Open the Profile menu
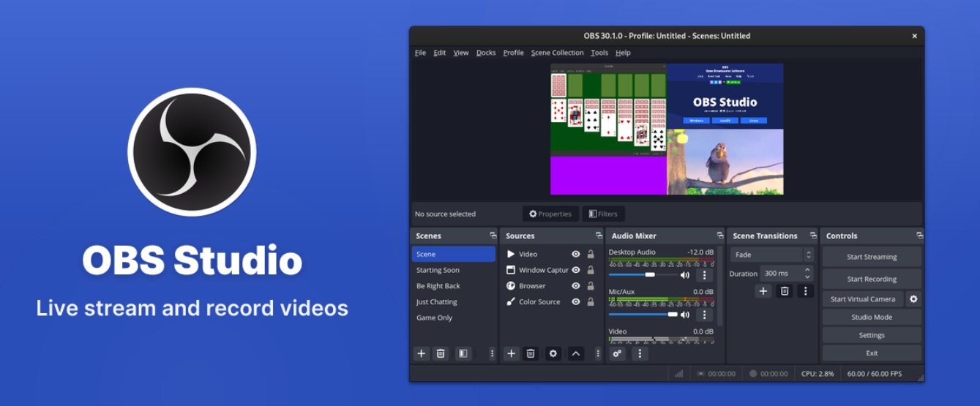 513,53
